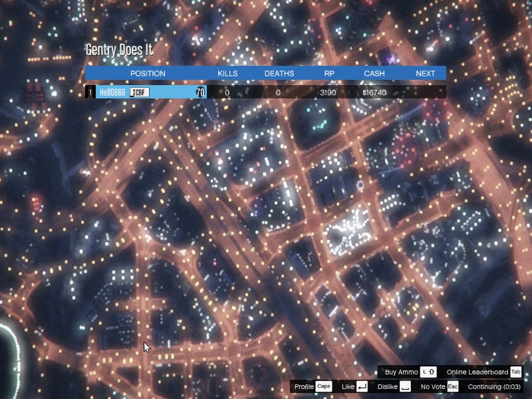Screen dimensions: 532x399
Task: Click the POSITION column header
Action: 148,73
